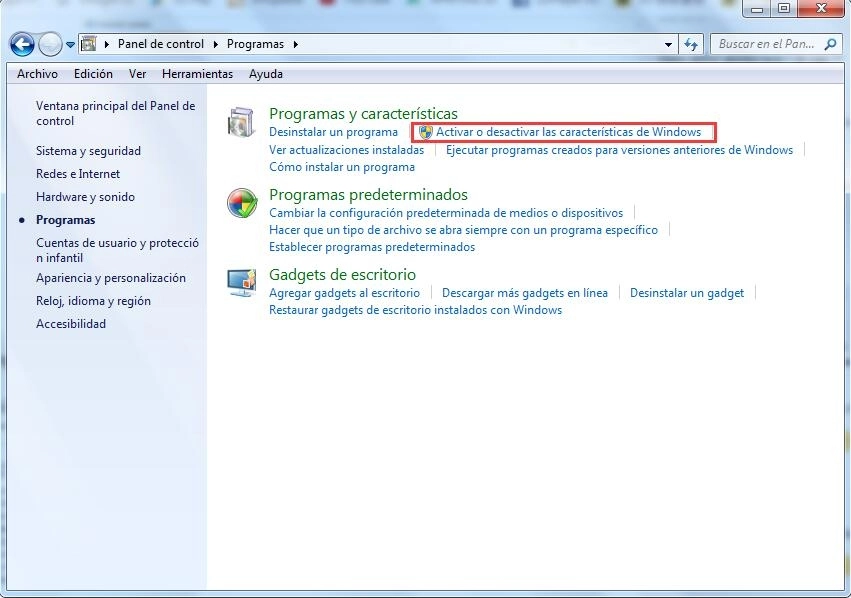Click Cómo instalar un programa
Screen dimensions: 851x598
click(x=342, y=167)
